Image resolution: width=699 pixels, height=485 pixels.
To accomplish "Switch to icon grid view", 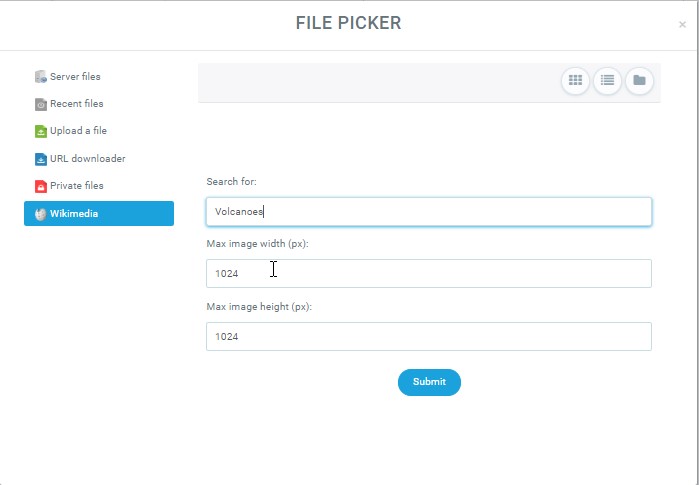I will pos(575,81).
